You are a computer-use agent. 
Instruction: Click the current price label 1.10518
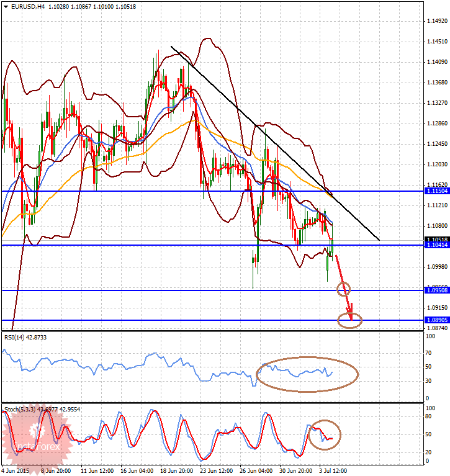click(x=437, y=240)
